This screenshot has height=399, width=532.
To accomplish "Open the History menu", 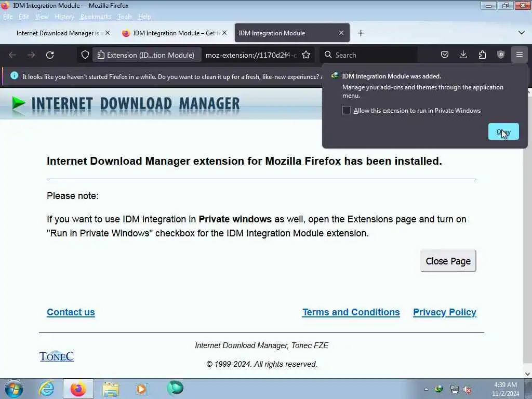I will (x=64, y=17).
